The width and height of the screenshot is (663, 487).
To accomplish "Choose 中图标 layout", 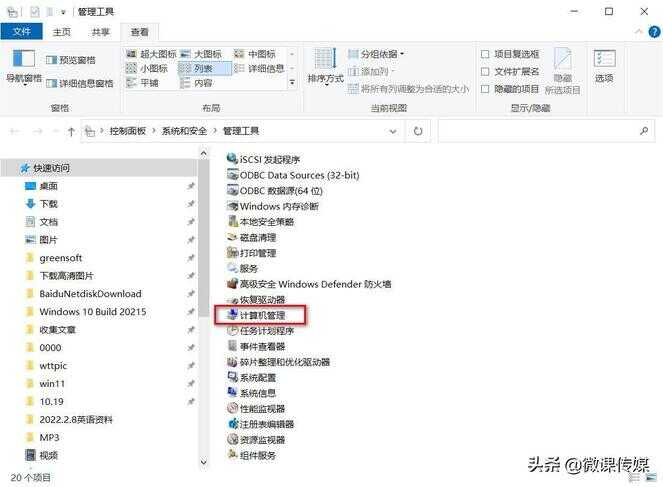I will click(255, 54).
